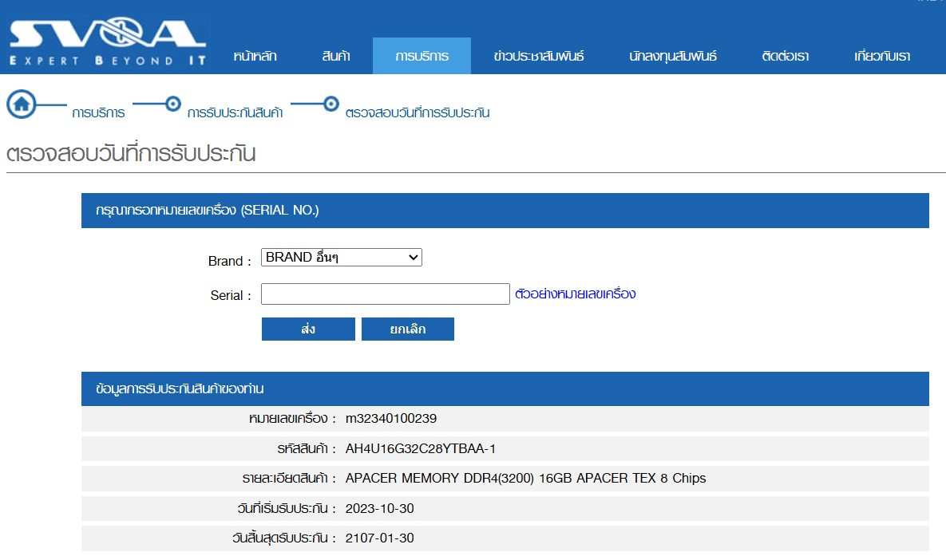Go to the ติดต่อเรา page

pyautogui.click(x=785, y=57)
